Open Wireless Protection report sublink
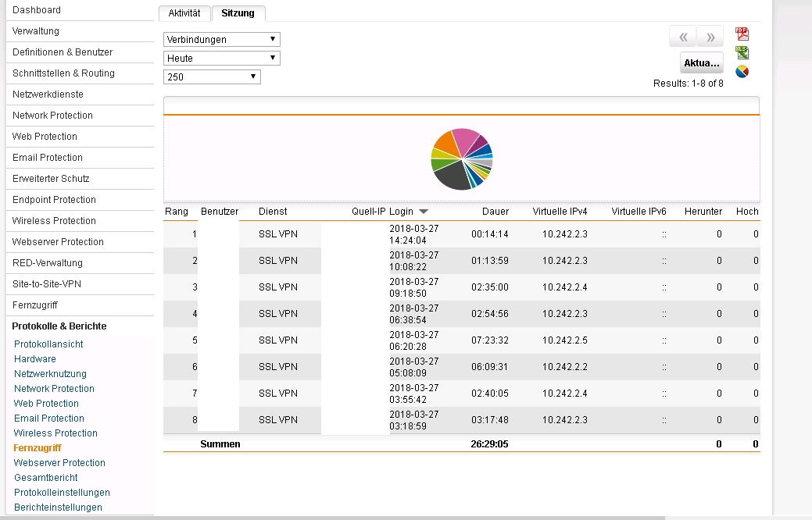The image size is (812, 520). (55, 433)
